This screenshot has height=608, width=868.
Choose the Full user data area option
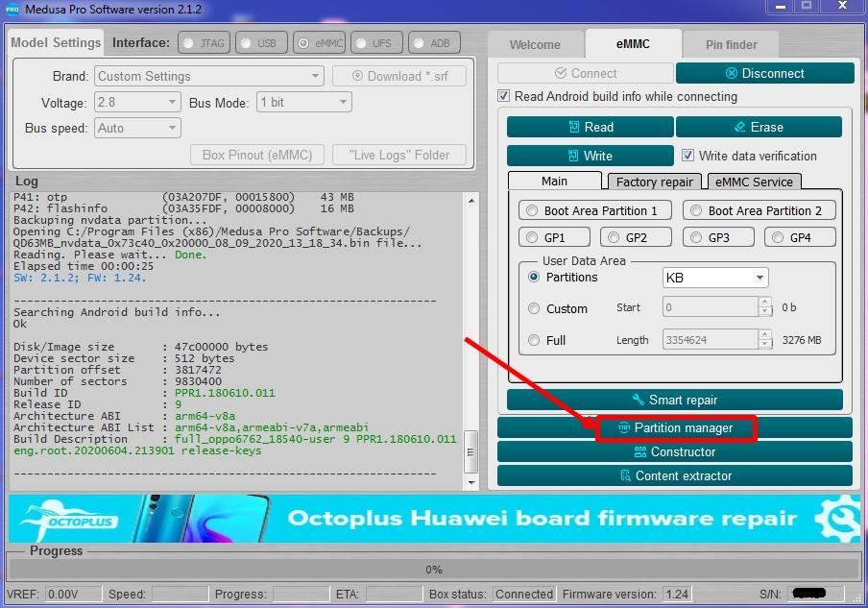click(534, 340)
